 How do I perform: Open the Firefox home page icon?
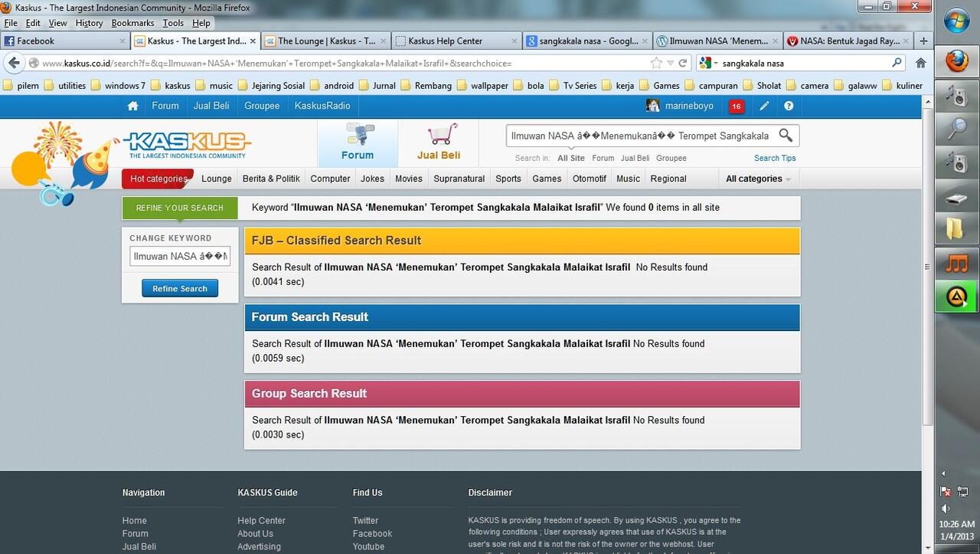click(x=921, y=63)
